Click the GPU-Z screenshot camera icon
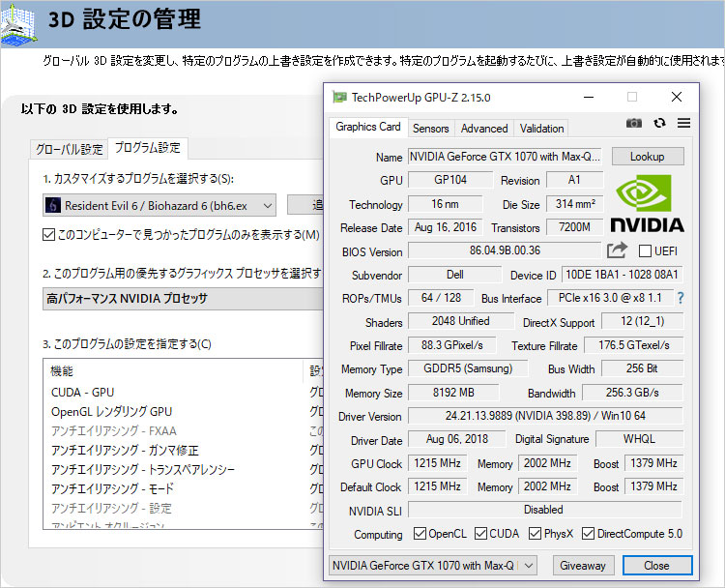The width and height of the screenshot is (725, 588). [x=634, y=123]
